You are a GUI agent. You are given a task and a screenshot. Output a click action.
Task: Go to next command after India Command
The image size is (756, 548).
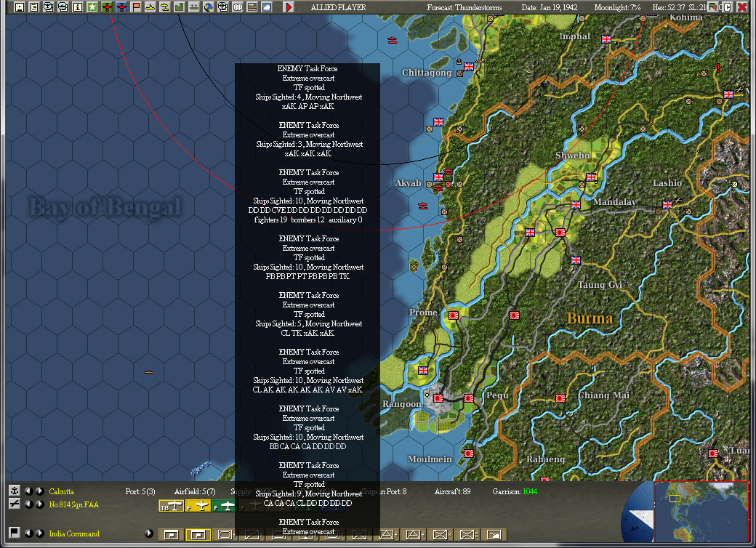point(40,533)
